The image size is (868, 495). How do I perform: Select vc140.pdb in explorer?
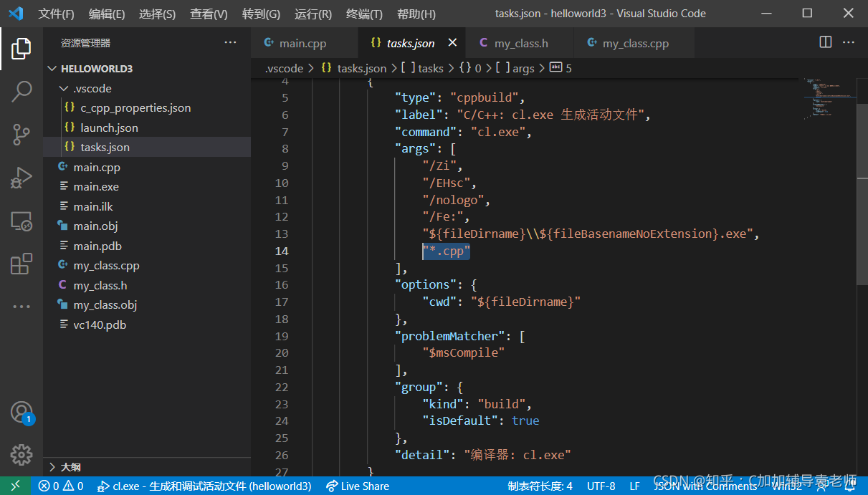tap(147, 325)
